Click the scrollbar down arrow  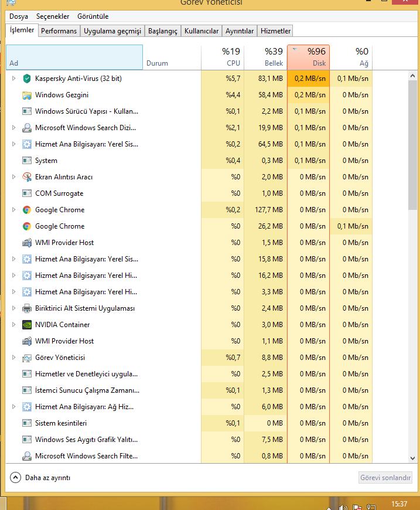(413, 458)
